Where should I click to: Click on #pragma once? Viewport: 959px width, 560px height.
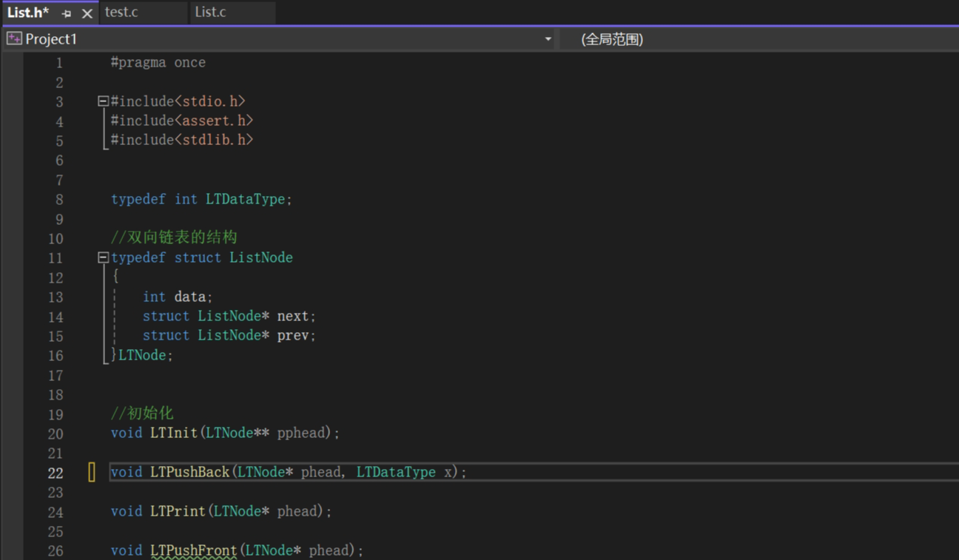pos(158,63)
